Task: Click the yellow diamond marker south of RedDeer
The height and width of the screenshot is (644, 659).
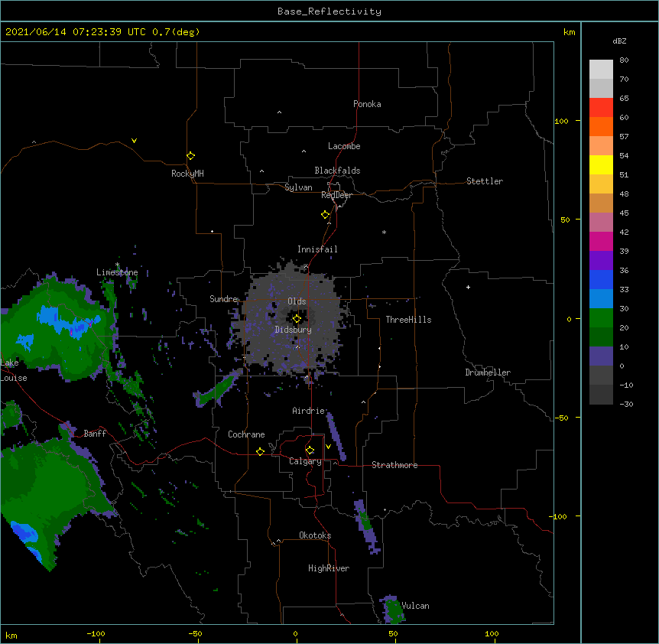Action: [x=326, y=215]
